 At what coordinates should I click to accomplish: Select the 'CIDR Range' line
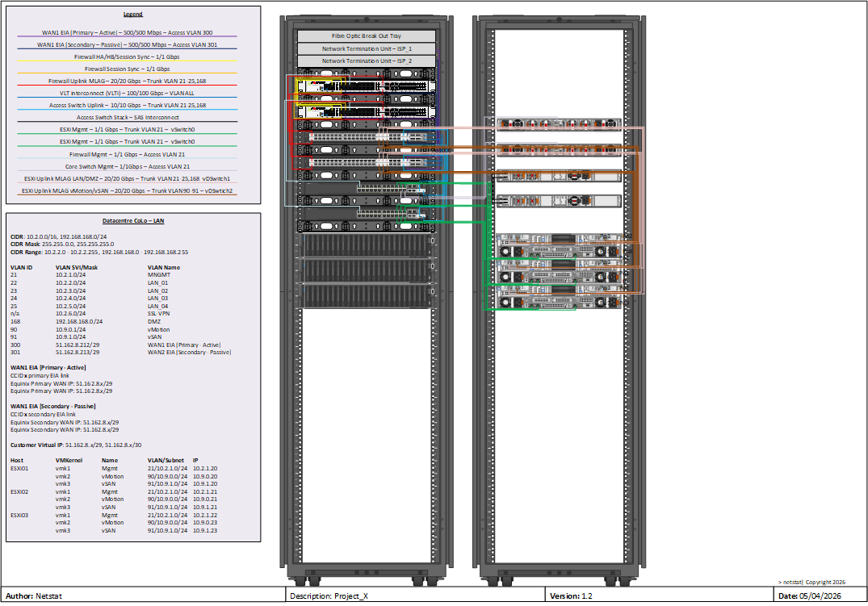(x=99, y=253)
